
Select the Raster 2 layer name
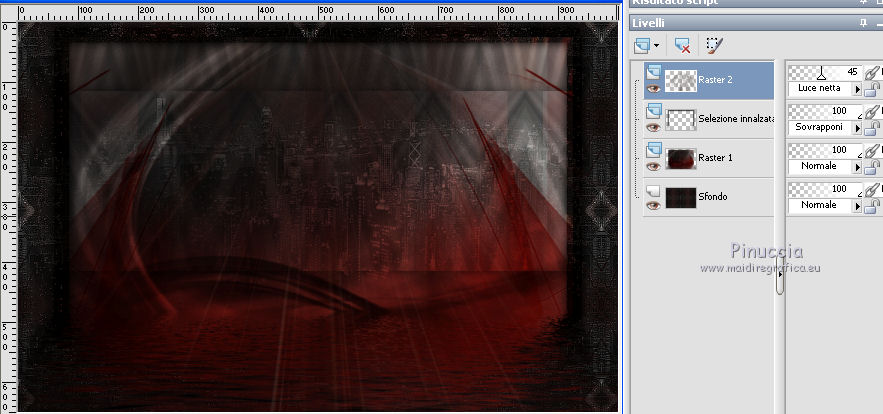coord(715,80)
